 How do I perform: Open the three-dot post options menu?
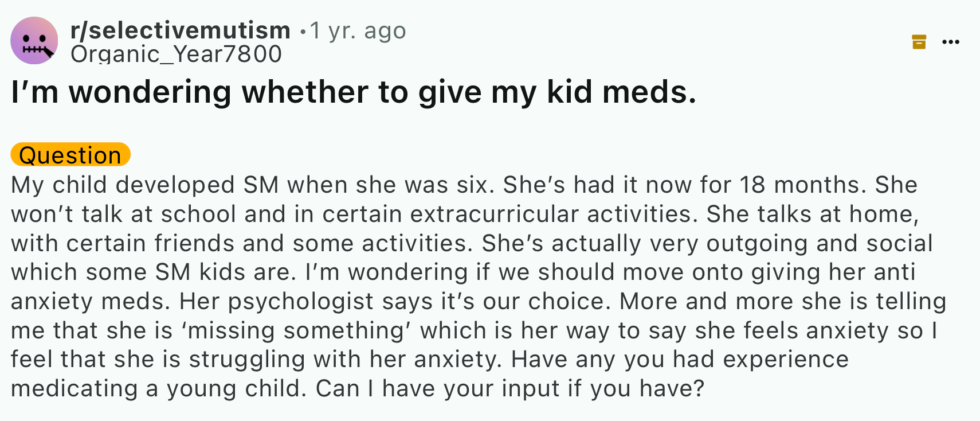point(951,42)
